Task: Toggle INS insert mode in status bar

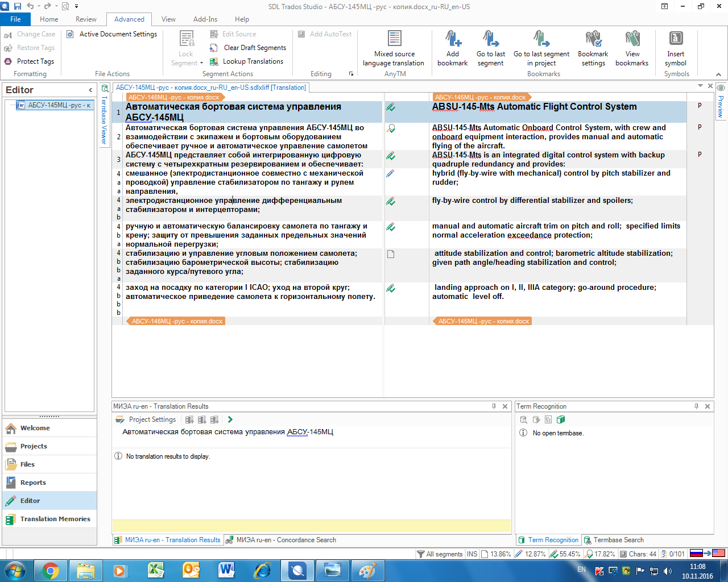Action: [x=472, y=554]
